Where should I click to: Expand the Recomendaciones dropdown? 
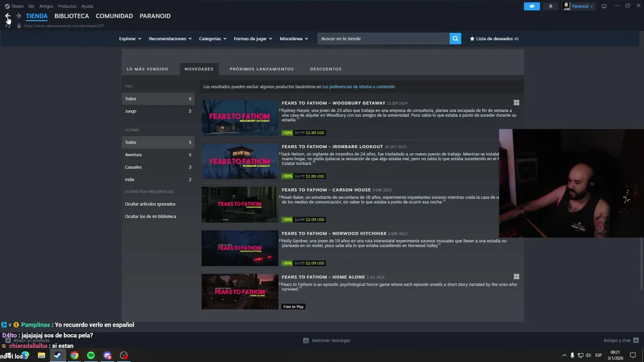[170, 39]
